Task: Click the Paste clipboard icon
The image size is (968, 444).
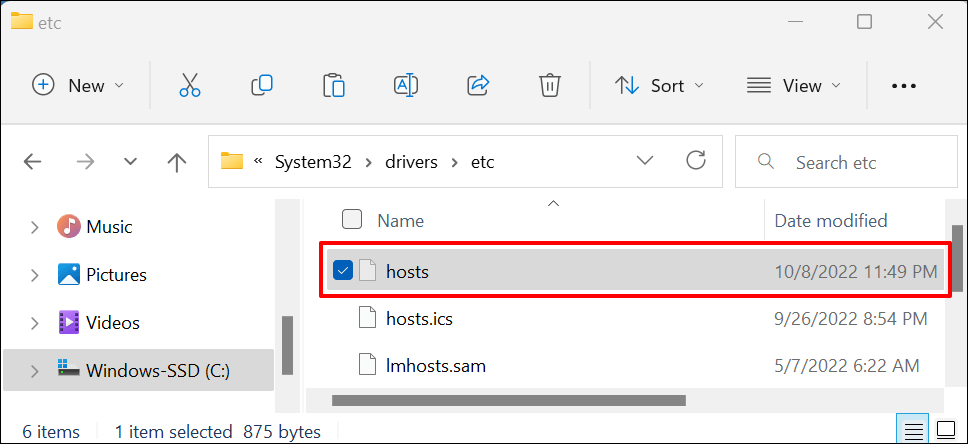Action: 333,86
